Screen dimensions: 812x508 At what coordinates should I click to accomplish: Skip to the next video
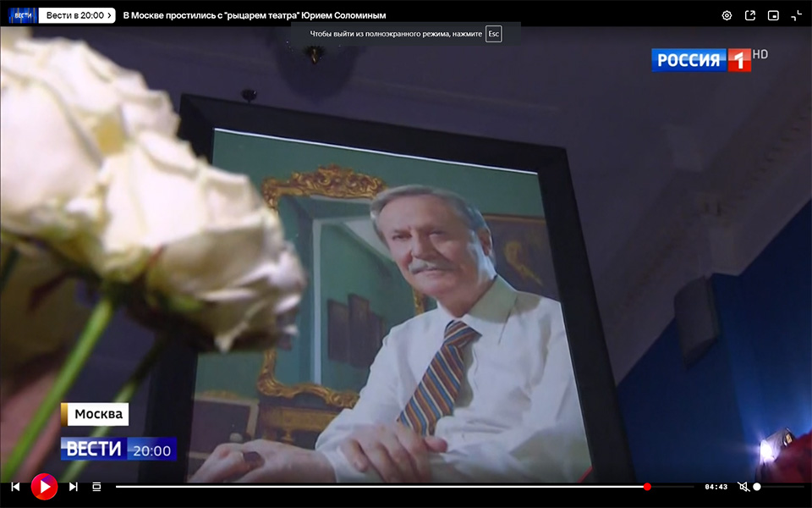click(x=74, y=487)
